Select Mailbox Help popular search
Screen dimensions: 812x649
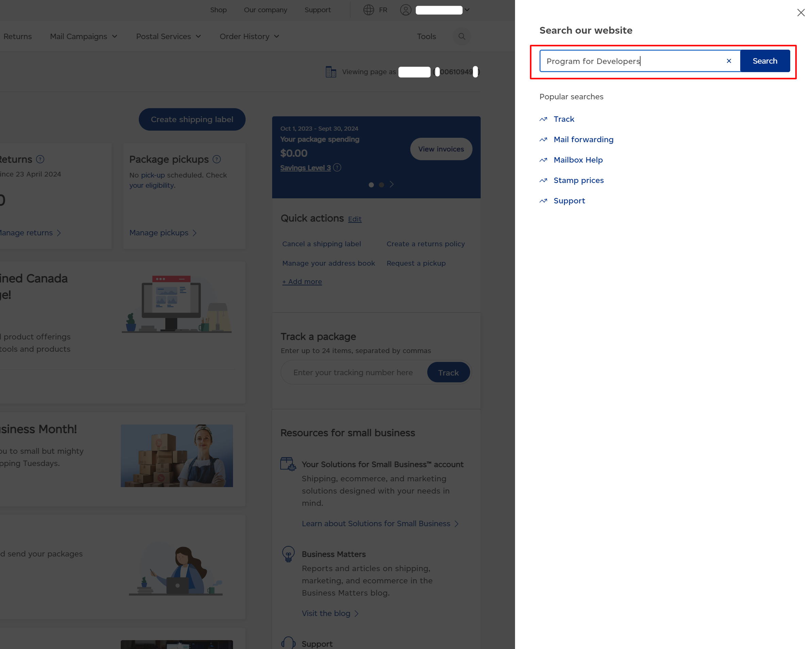click(x=578, y=160)
